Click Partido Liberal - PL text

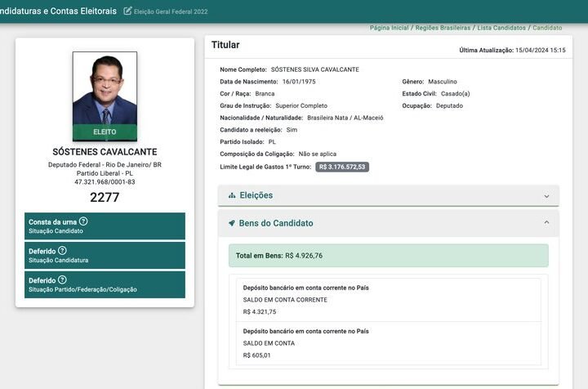coord(105,173)
